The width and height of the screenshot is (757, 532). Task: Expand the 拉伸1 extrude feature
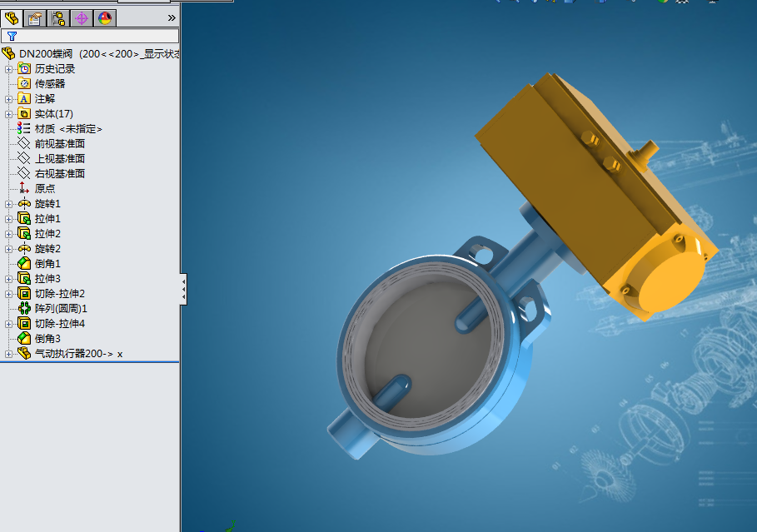(8, 219)
